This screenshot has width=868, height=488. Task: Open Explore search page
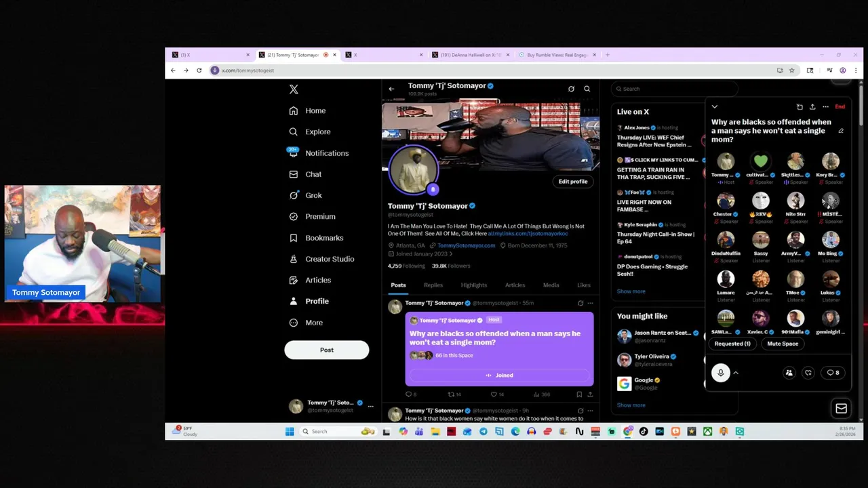pyautogui.click(x=311, y=131)
